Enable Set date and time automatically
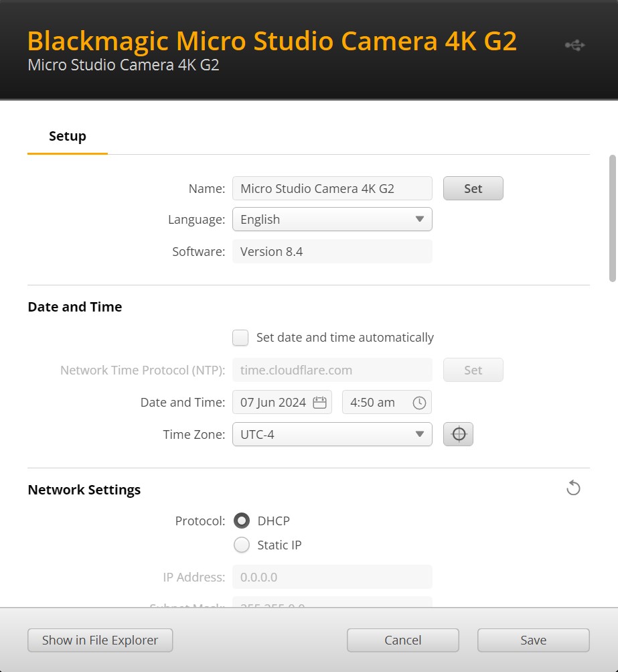The width and height of the screenshot is (618, 672). click(240, 337)
